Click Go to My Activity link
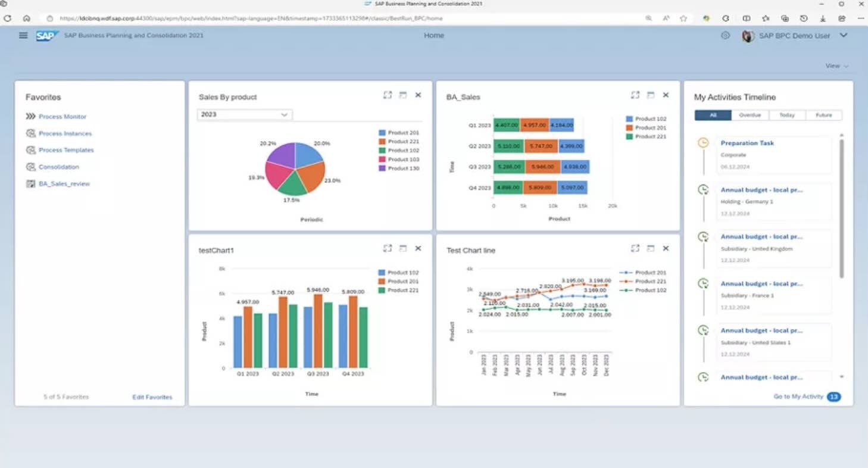868x468 pixels. click(798, 397)
